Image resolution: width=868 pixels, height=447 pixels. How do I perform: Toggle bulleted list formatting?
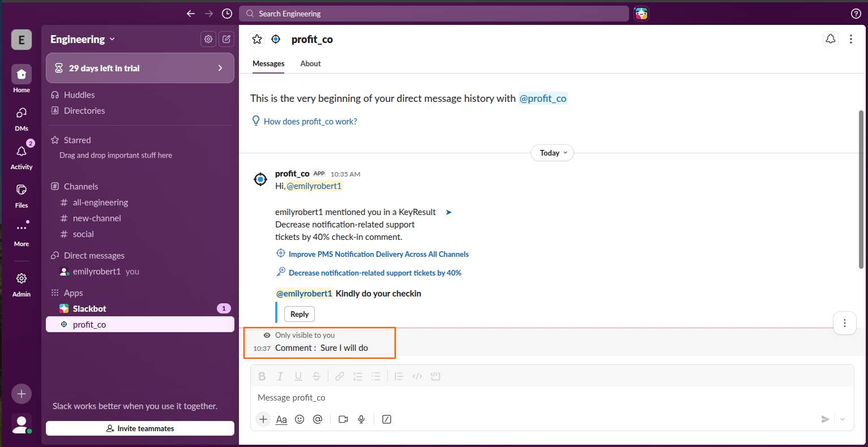(x=376, y=376)
